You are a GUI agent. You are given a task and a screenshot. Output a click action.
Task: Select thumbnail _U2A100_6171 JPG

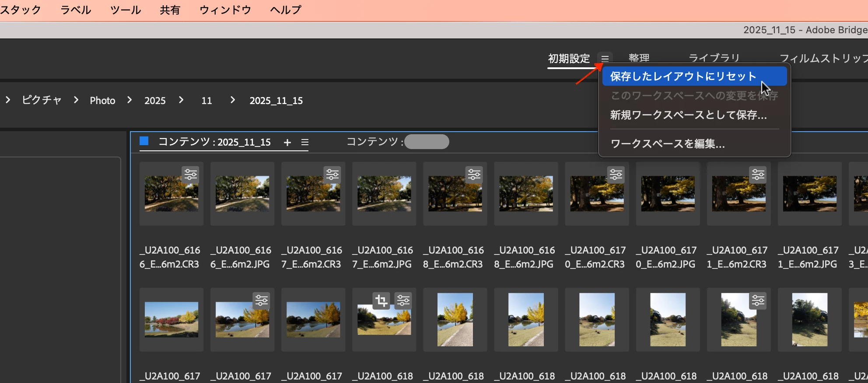pyautogui.click(x=809, y=194)
